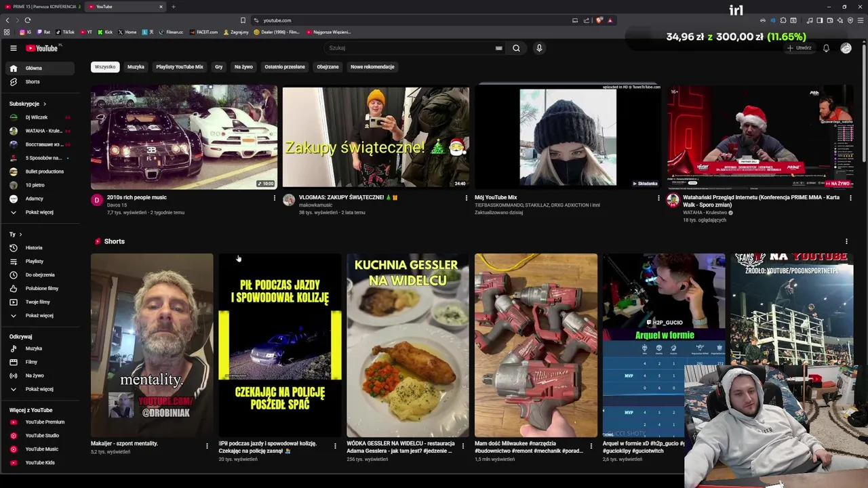Click the youtube.com address bar
Viewport: 868px width, 488px height.
414,20
